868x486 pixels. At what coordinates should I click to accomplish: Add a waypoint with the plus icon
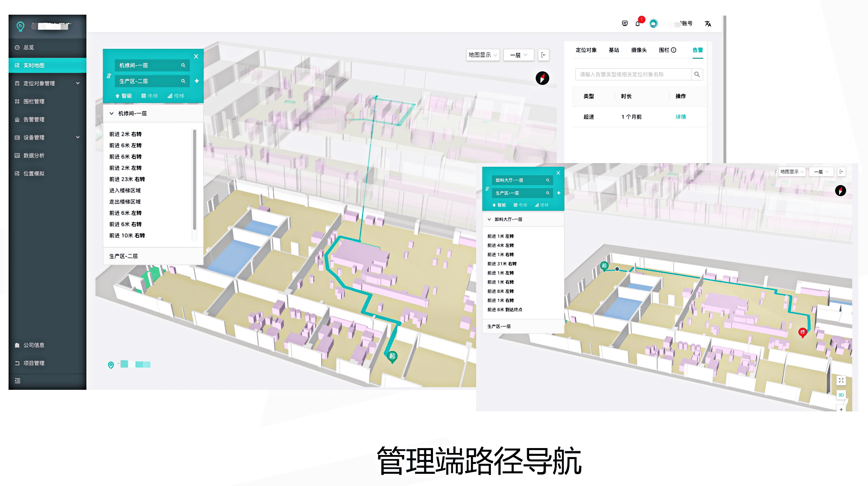point(197,81)
